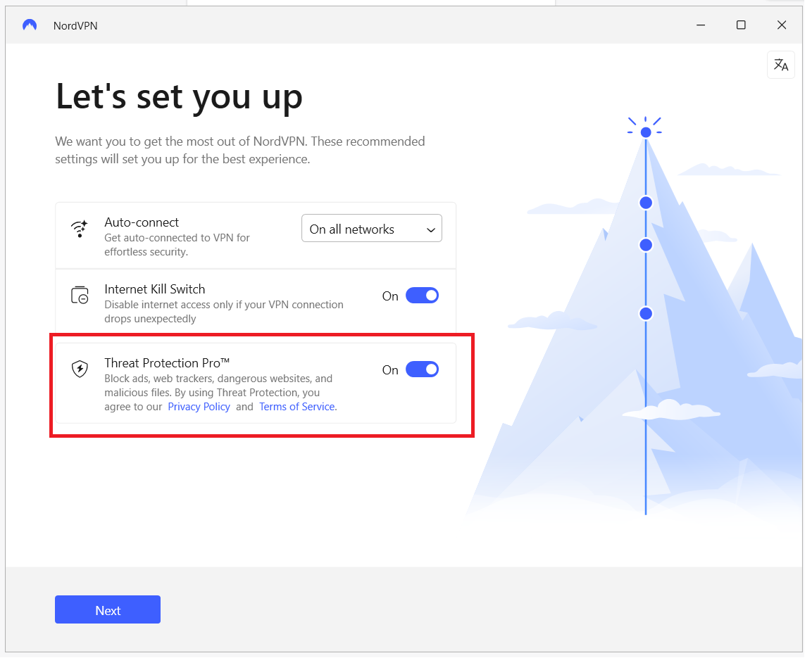Click the 'On' text beside Kill Switch toggle
The width and height of the screenshot is (812, 658).
[390, 296]
